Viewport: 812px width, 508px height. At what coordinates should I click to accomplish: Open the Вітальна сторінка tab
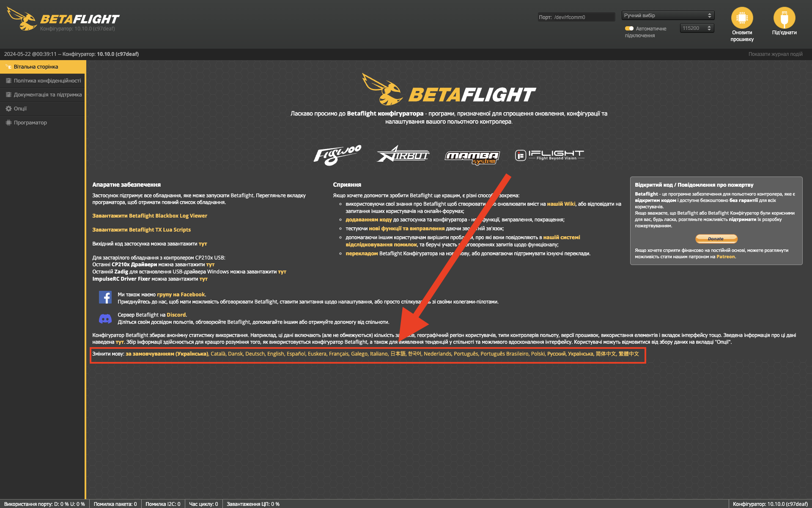click(43, 67)
